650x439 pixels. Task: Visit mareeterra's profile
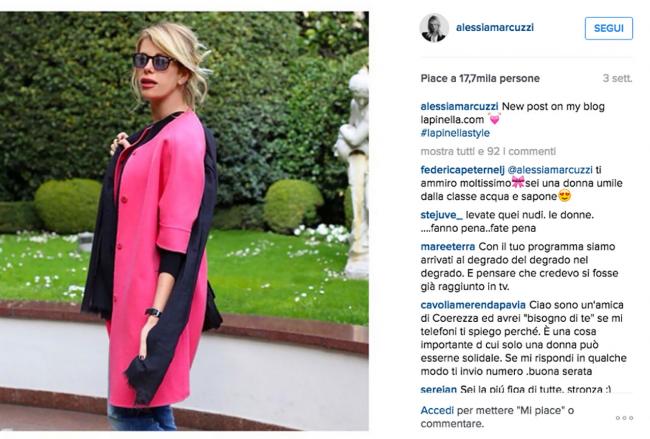coord(448,247)
